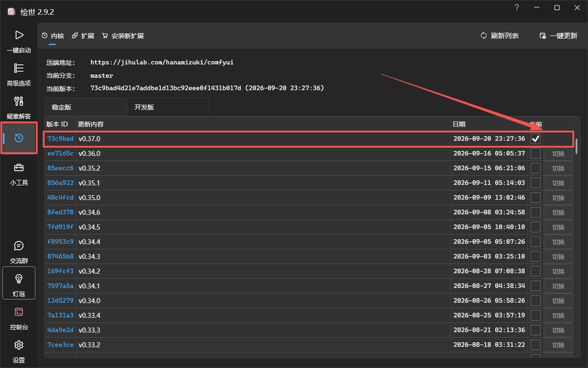Open the 安装新扩展 tab

pos(123,36)
